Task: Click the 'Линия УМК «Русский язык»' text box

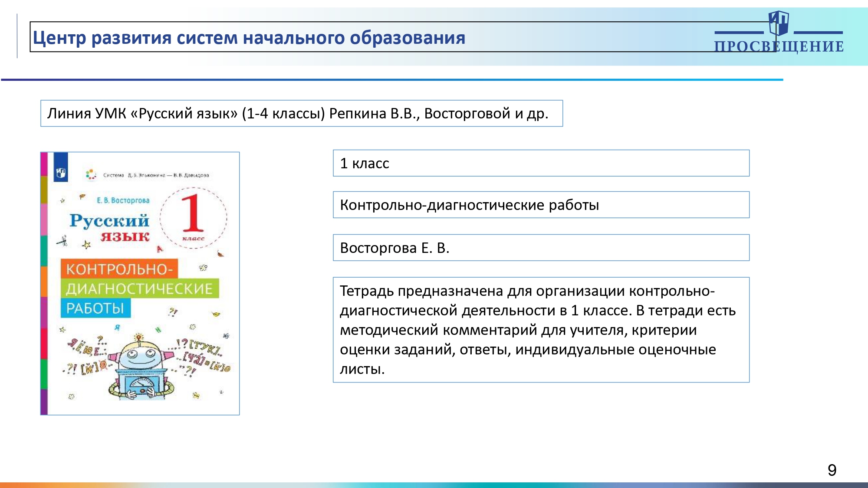Action: click(x=302, y=113)
